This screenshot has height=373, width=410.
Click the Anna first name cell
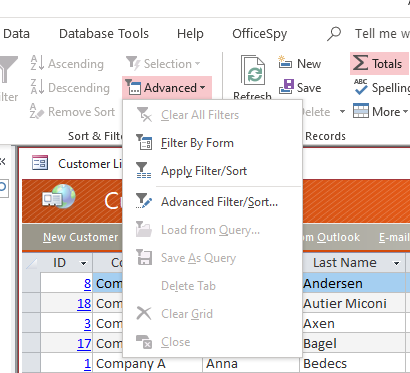[x=251, y=363]
